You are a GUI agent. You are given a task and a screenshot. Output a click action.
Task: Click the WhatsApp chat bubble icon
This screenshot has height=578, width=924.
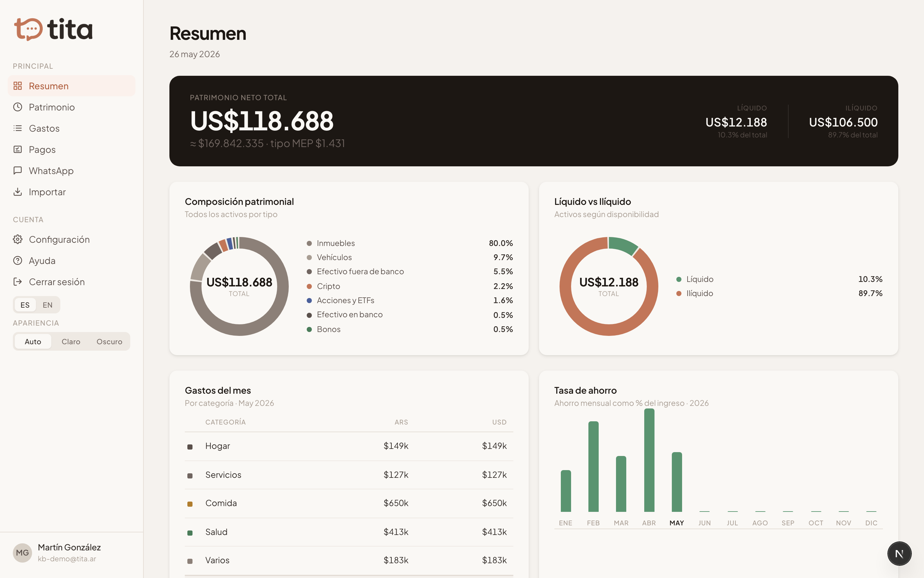click(x=18, y=171)
